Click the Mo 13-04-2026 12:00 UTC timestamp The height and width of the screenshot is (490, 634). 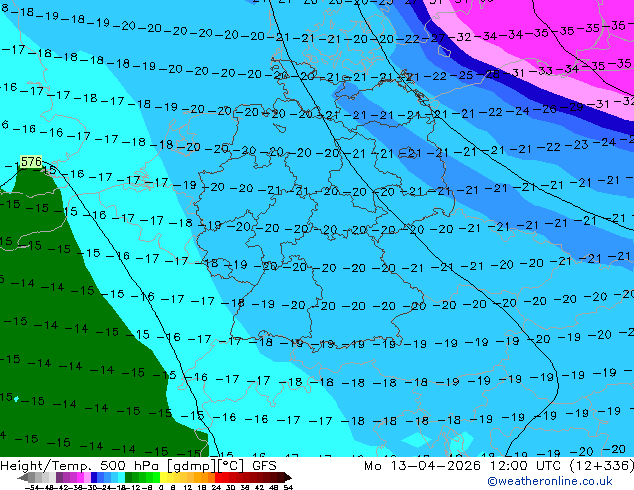click(465, 466)
